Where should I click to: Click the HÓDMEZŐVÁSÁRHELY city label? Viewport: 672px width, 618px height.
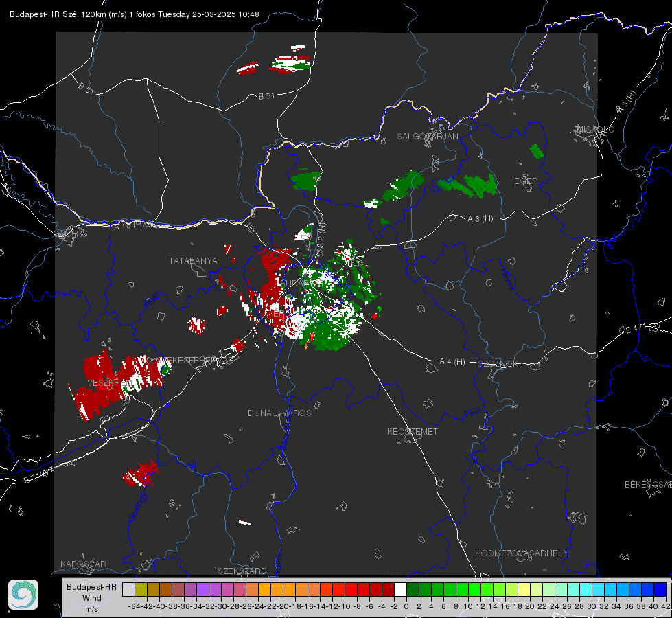[521, 553]
